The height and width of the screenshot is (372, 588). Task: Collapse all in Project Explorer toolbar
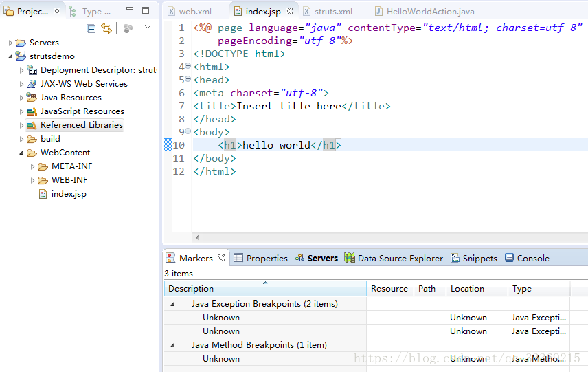(91, 28)
